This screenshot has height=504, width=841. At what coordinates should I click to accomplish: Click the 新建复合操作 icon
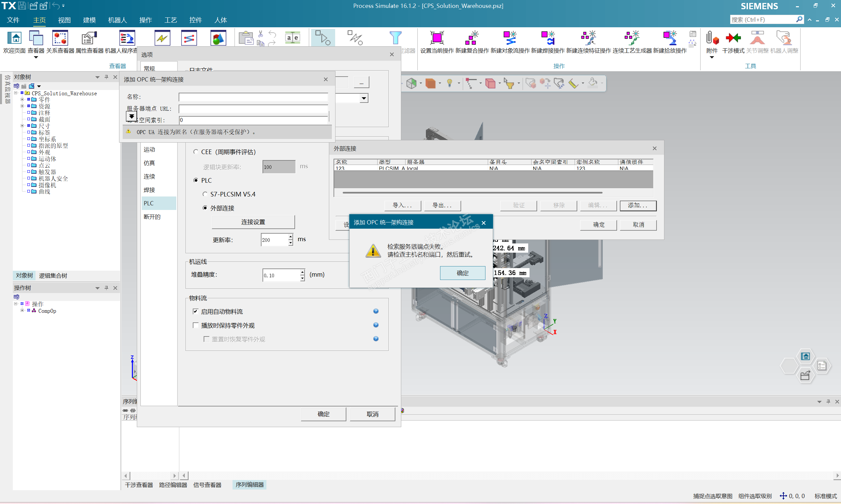[x=472, y=38]
